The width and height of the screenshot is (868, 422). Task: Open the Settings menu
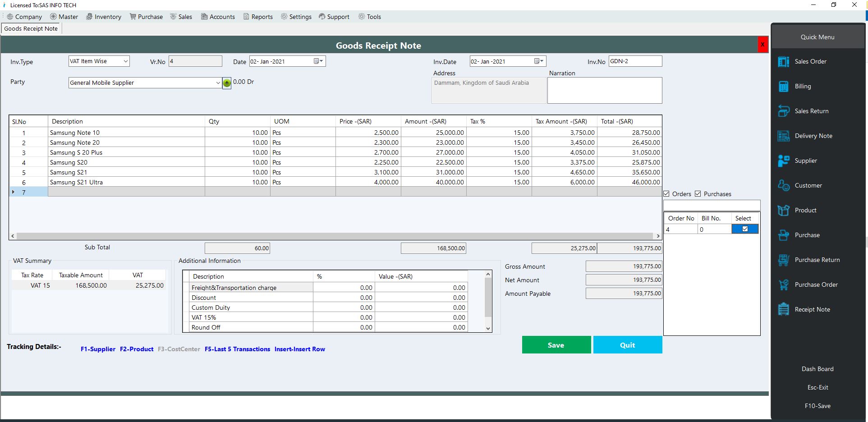tap(296, 17)
